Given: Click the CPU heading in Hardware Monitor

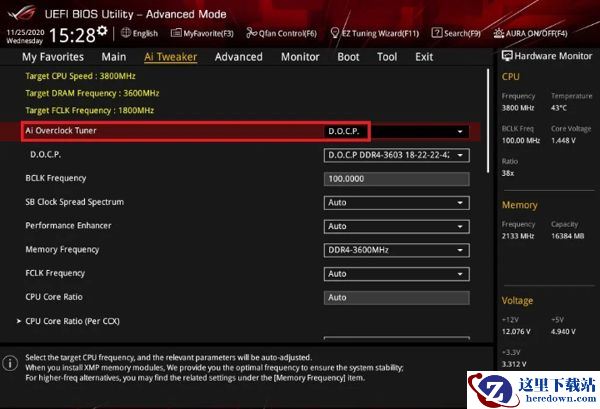Looking at the screenshot, I should pos(510,77).
